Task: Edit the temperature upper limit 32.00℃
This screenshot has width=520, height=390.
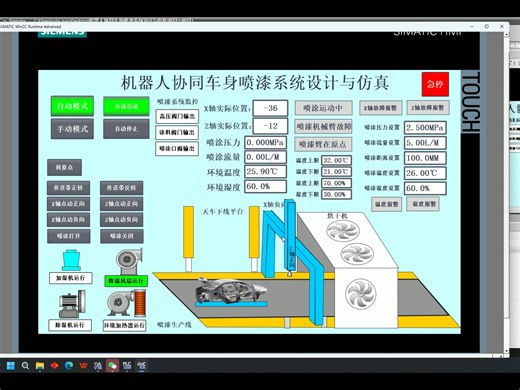Action: tap(336, 161)
